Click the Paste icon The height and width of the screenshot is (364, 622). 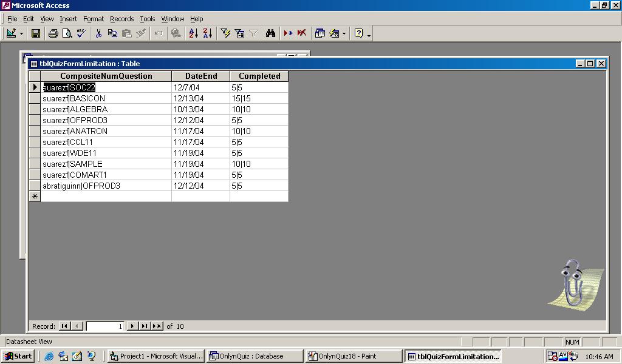[126, 33]
